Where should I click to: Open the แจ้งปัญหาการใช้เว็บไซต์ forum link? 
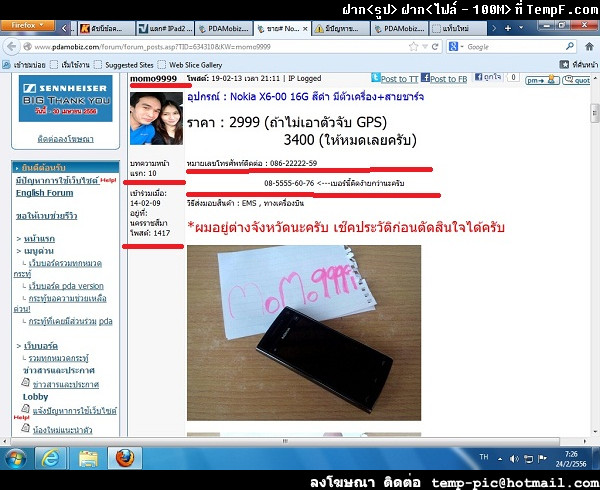tap(75, 411)
